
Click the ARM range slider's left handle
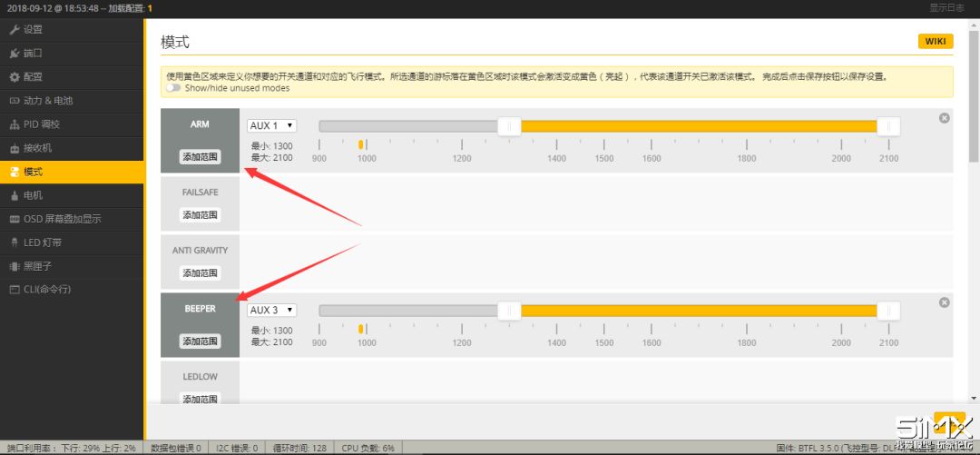[509, 126]
